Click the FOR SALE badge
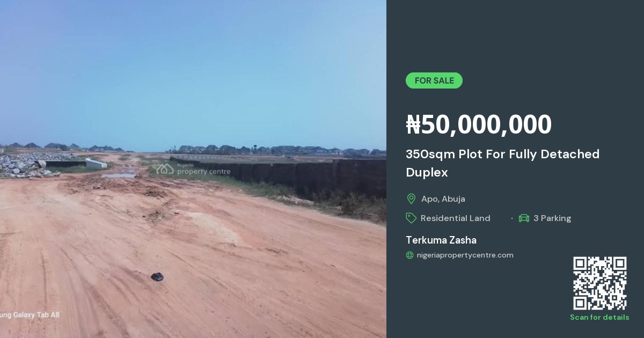The width and height of the screenshot is (644, 338). coord(434,80)
